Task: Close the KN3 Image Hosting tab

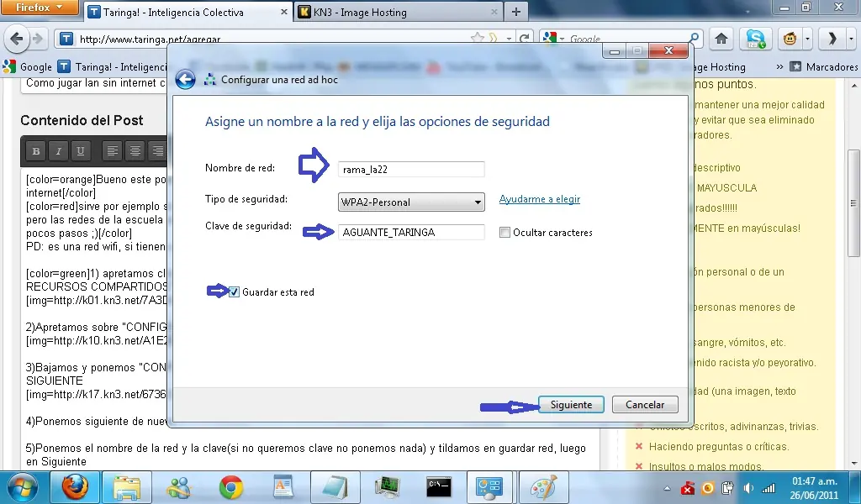Action: point(494,12)
